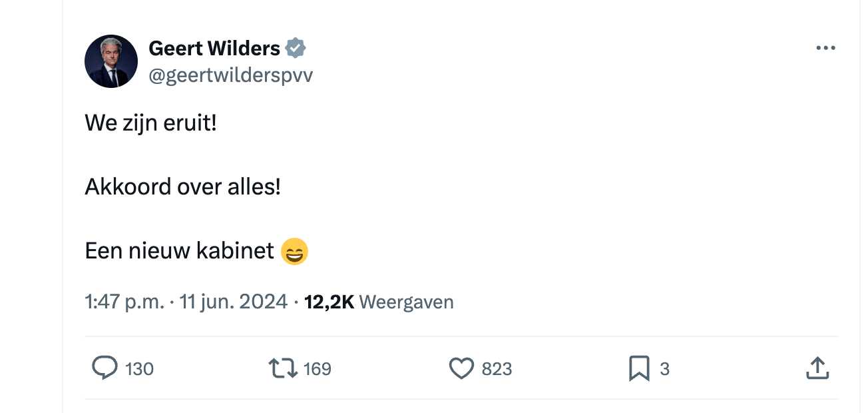Image resolution: width=868 pixels, height=413 pixels.
Task: Click the like count 823
Action: pos(497,369)
